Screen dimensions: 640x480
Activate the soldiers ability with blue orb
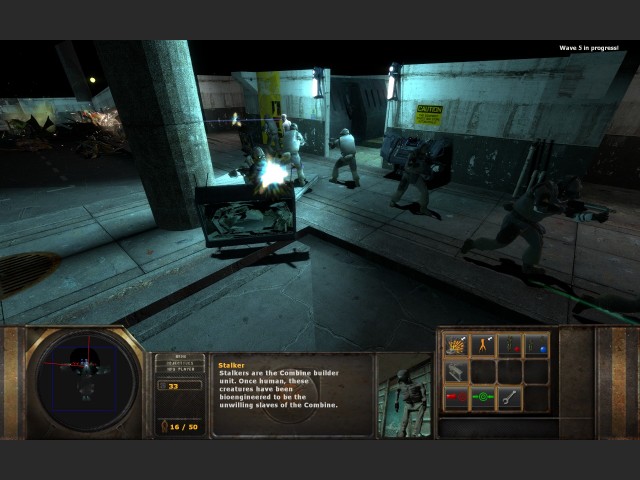click(536, 345)
